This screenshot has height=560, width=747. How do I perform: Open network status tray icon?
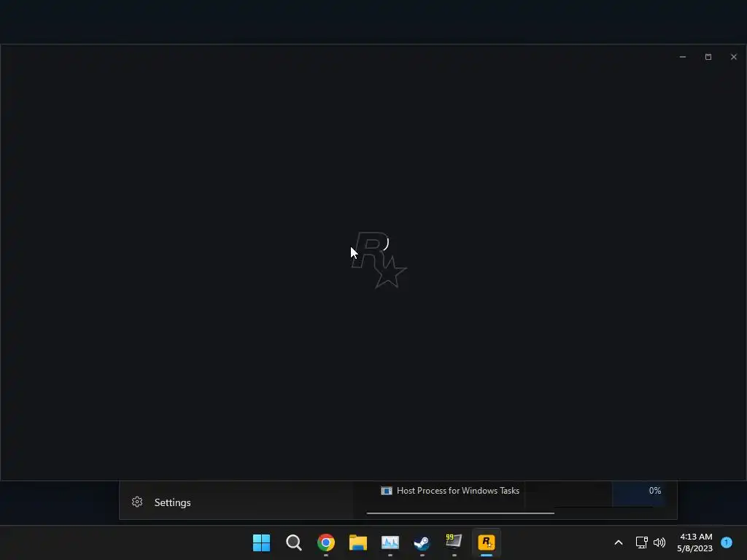click(x=641, y=542)
